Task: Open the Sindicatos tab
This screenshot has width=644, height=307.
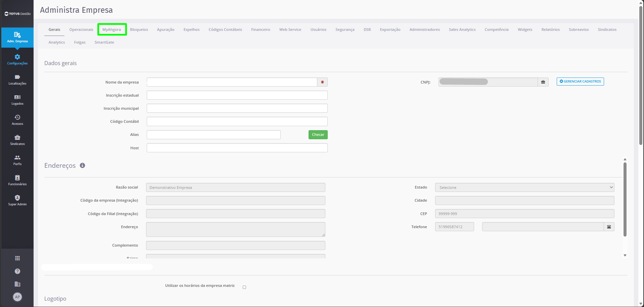Action: pos(607,30)
